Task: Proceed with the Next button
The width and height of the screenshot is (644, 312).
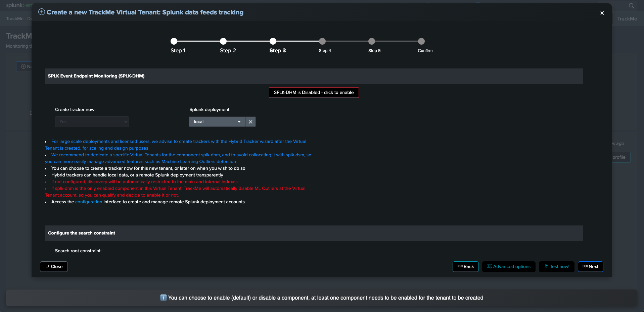Action: click(591, 267)
